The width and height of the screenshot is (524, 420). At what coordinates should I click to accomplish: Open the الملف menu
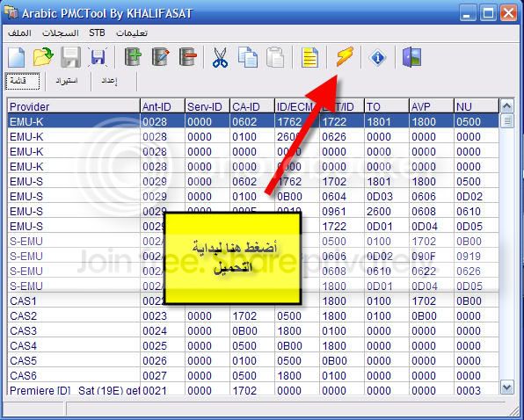point(19,33)
